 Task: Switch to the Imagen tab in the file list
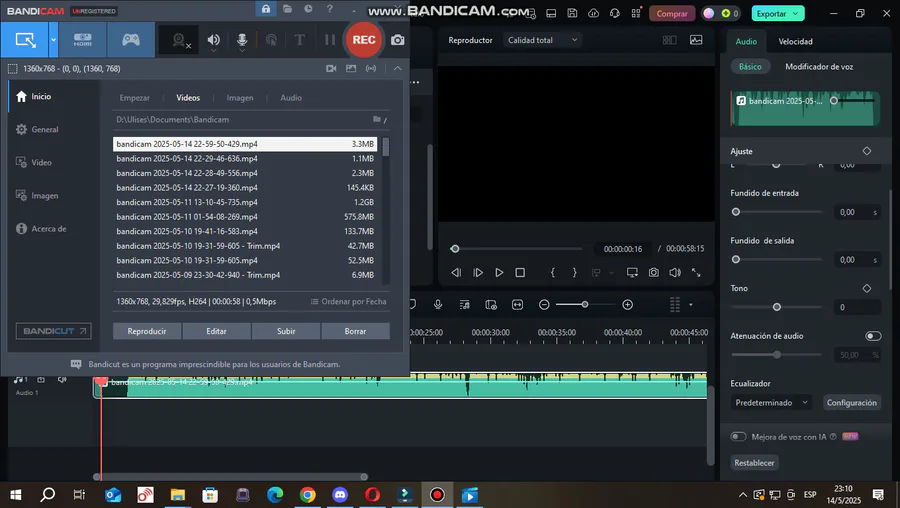240,98
